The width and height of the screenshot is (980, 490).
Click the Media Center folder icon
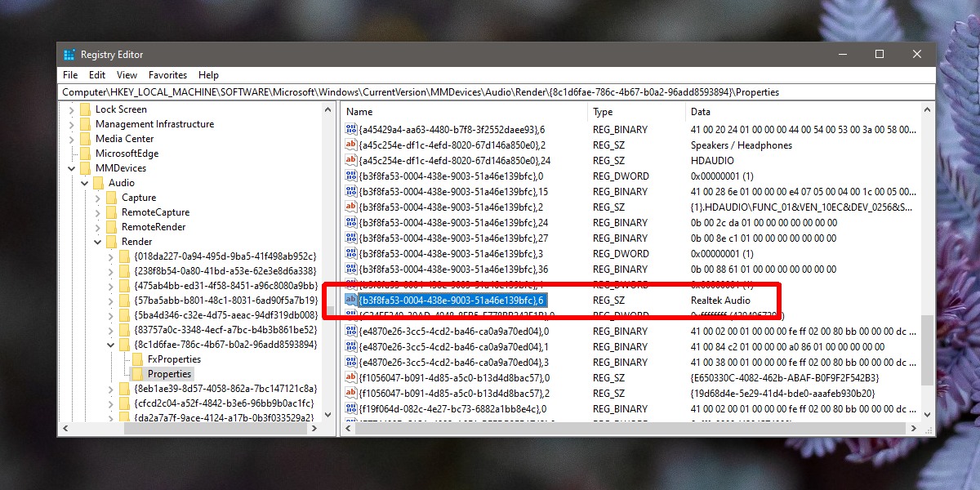(x=87, y=139)
